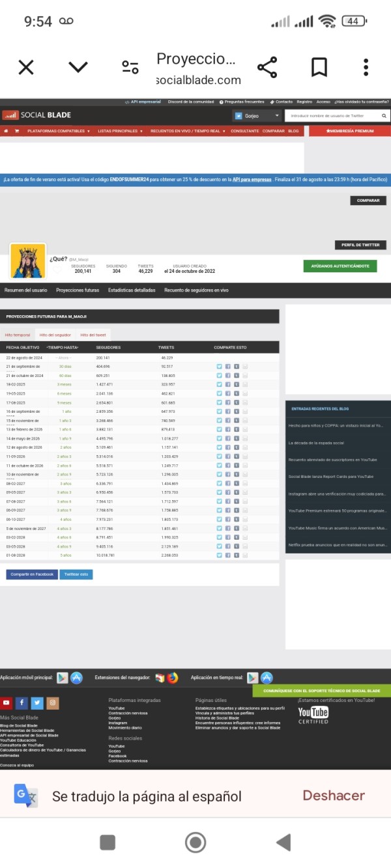The image size is (391, 868).
Task: Click the Contacto link
Action: [282, 102]
